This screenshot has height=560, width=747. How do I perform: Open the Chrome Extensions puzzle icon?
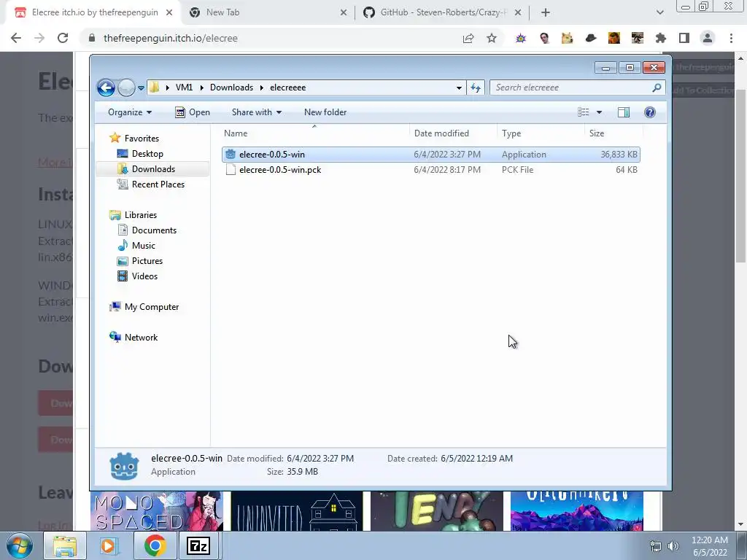tap(661, 38)
